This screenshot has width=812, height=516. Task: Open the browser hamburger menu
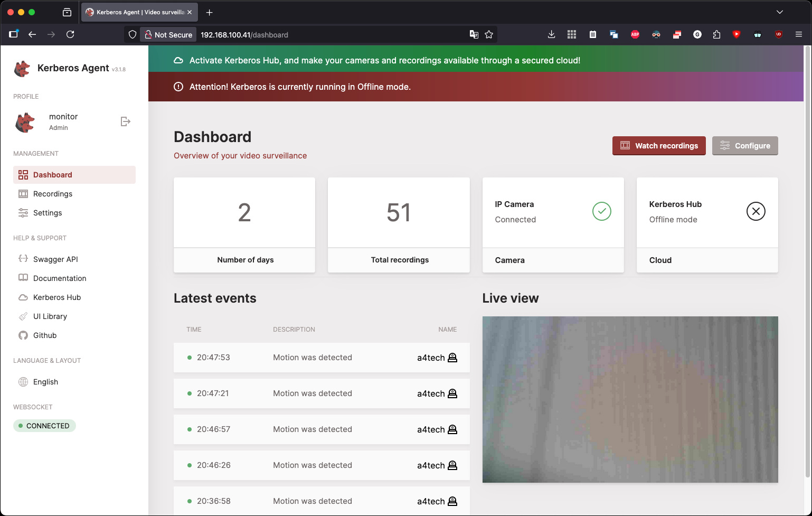coord(799,34)
